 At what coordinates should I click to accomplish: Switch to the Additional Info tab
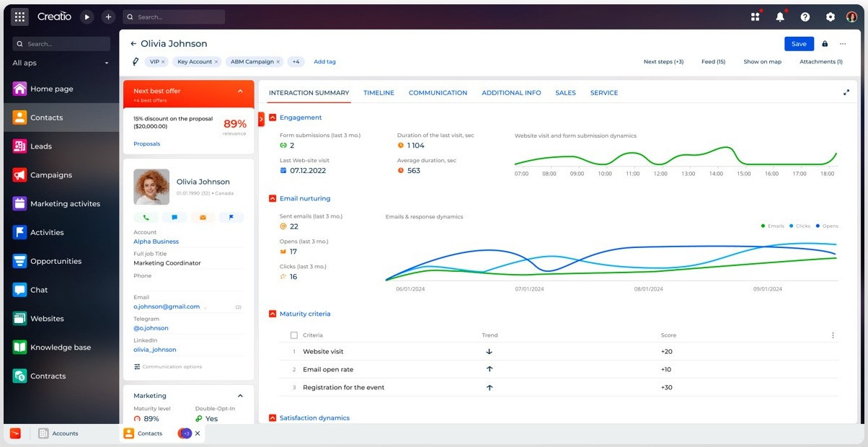[511, 93]
